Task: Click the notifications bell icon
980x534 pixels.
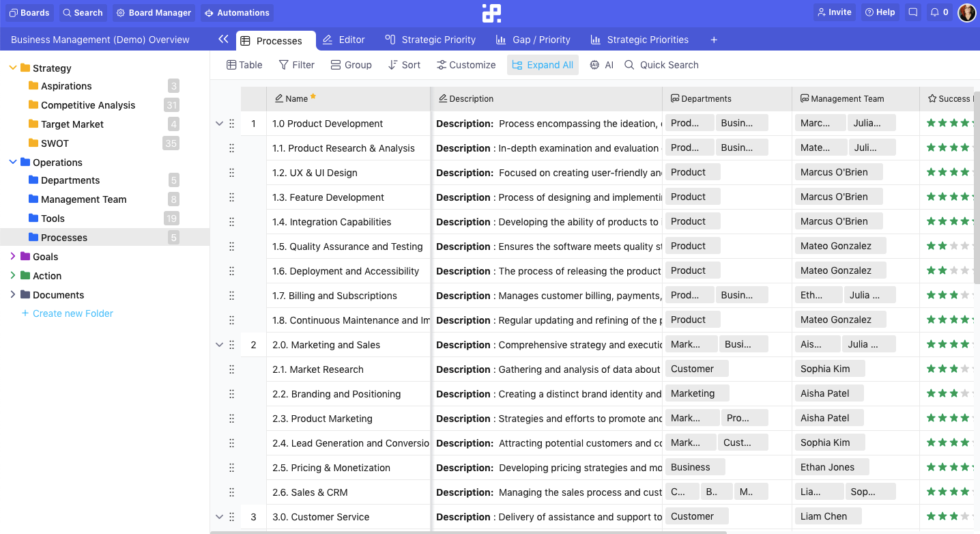Action: [x=934, y=12]
